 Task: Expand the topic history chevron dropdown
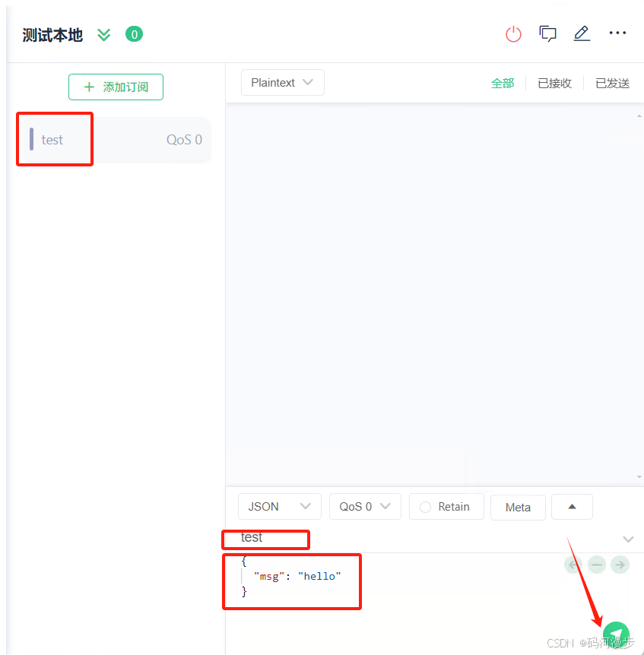click(628, 540)
